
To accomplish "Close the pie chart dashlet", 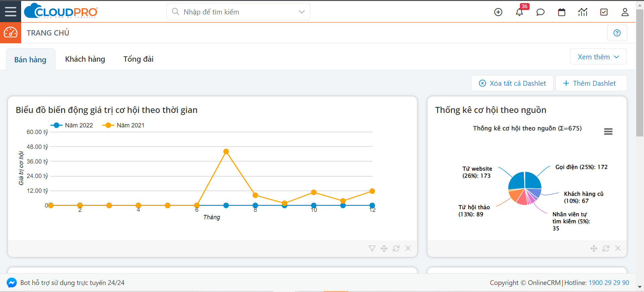I will (618, 248).
